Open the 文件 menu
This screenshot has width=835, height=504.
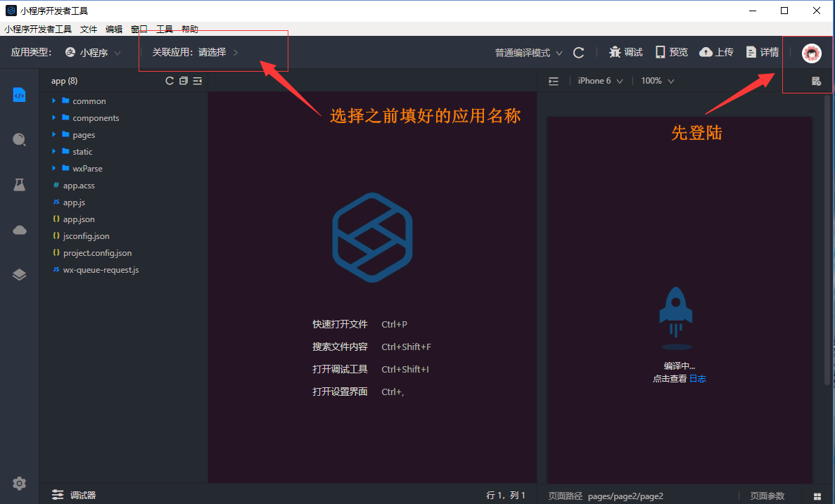pos(89,30)
